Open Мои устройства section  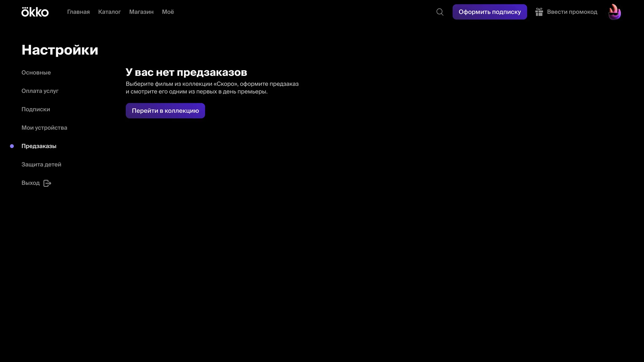pos(44,128)
